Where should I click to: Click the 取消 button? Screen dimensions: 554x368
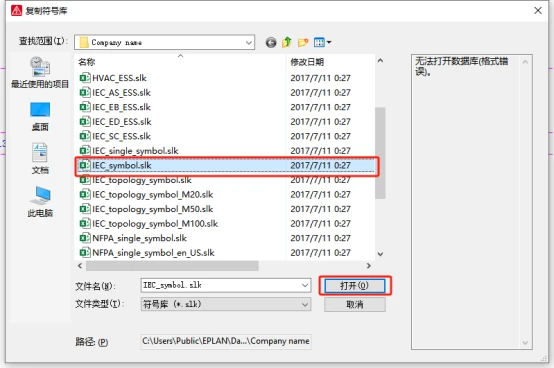click(355, 304)
